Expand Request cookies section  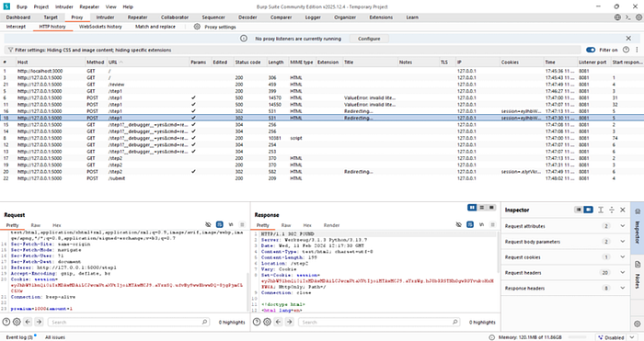pos(565,257)
